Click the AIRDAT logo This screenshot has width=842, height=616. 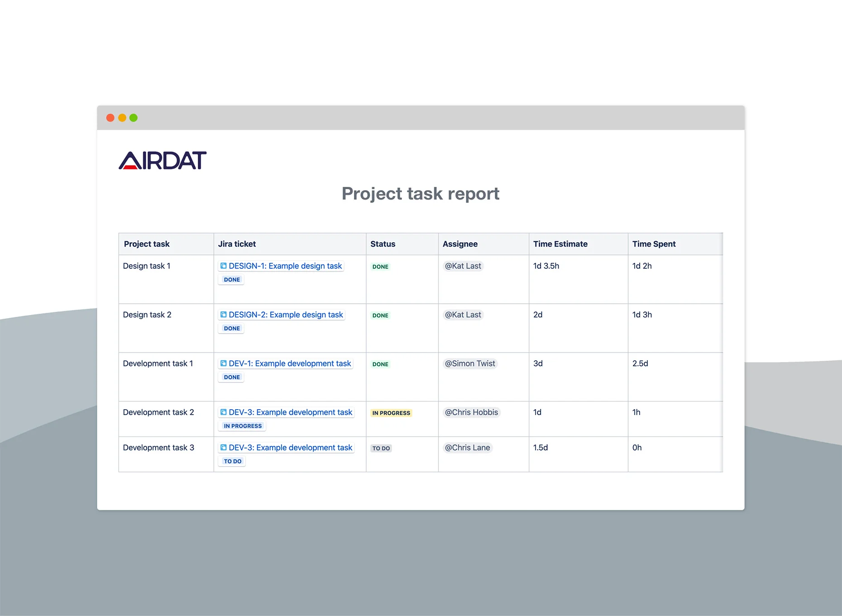tap(163, 161)
